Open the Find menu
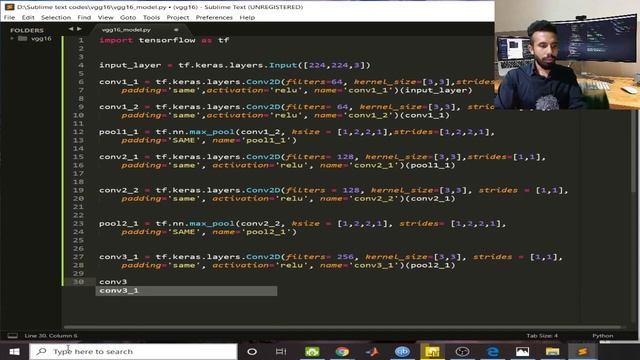 pyautogui.click(x=84, y=18)
